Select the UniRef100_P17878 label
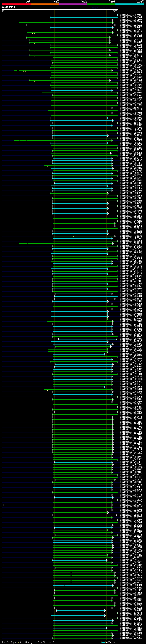 (x=131, y=492)
